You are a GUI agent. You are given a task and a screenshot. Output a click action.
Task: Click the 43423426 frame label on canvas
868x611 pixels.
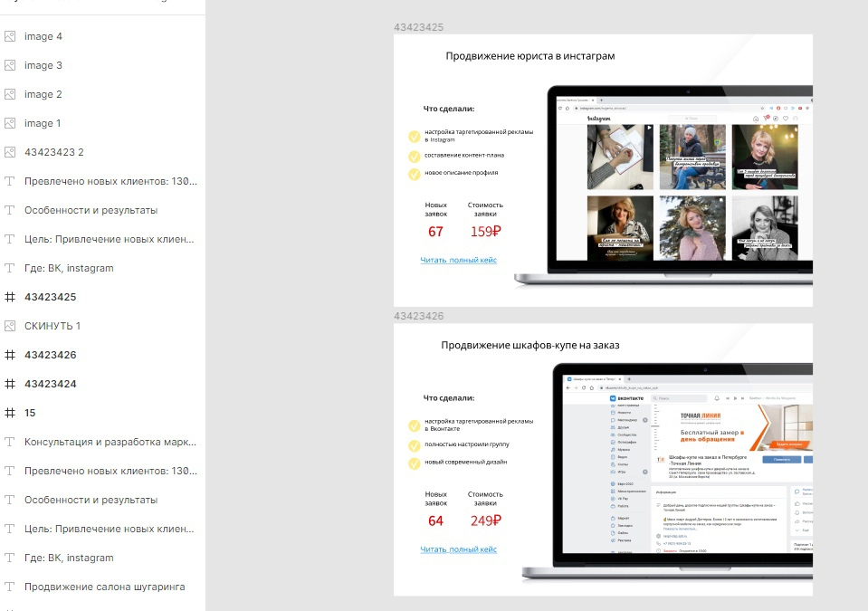[x=418, y=316]
